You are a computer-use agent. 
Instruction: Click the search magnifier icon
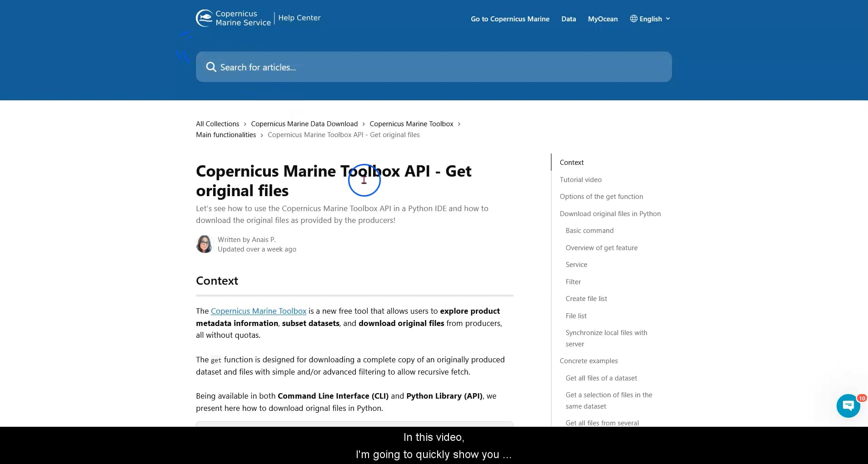pyautogui.click(x=211, y=67)
